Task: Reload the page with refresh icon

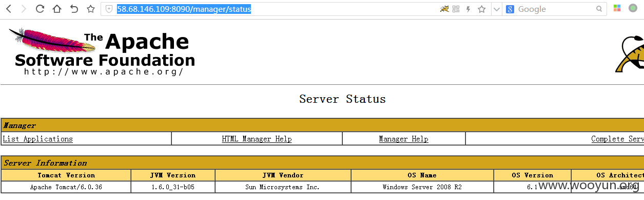Action: coord(40,9)
